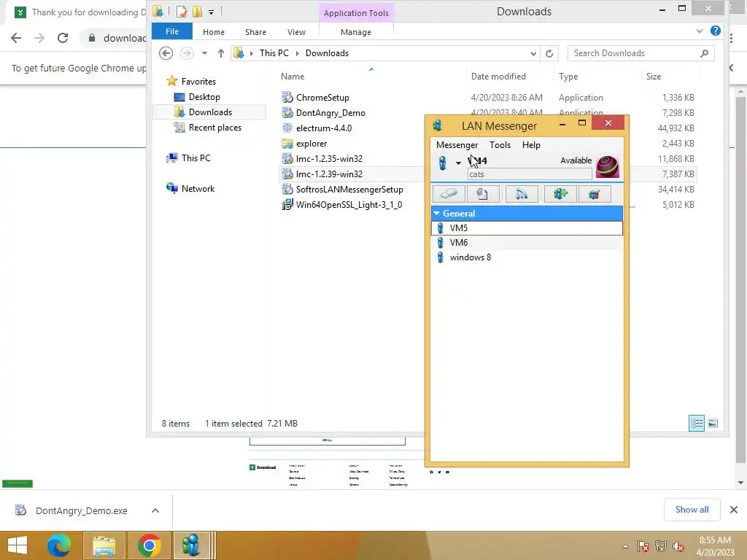Select contact windows 8 in LAN Messenger
This screenshot has width=747, height=560.
[x=527, y=257]
